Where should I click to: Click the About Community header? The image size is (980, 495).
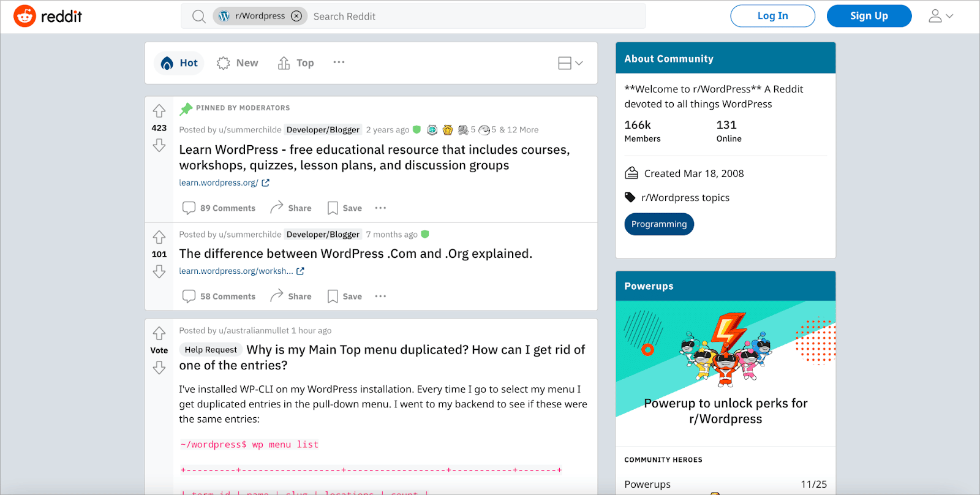coord(726,58)
